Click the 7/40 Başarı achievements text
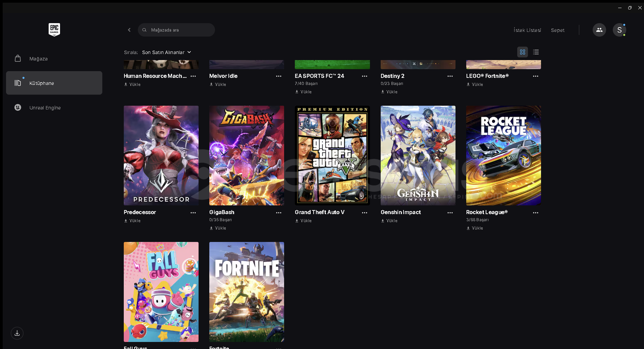Screen dimensions: 644x349 click(x=306, y=84)
